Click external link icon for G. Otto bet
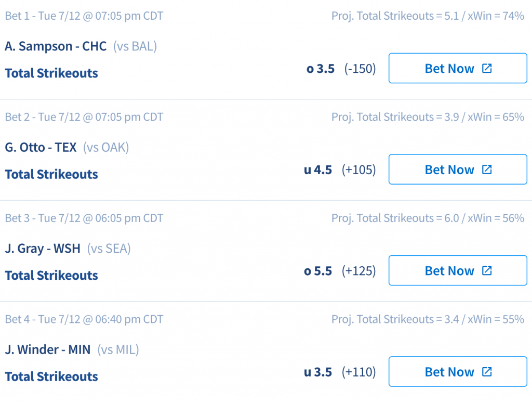The image size is (532, 403). coord(487,170)
